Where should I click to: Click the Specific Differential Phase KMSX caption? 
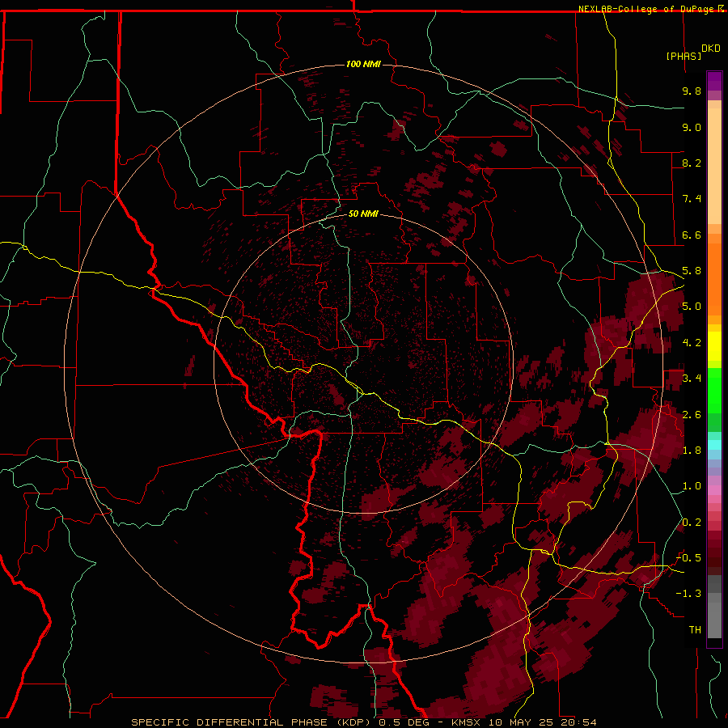[x=363, y=722]
